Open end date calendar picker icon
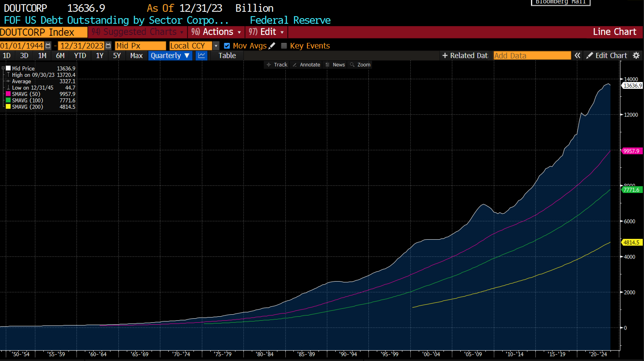 (x=108, y=46)
